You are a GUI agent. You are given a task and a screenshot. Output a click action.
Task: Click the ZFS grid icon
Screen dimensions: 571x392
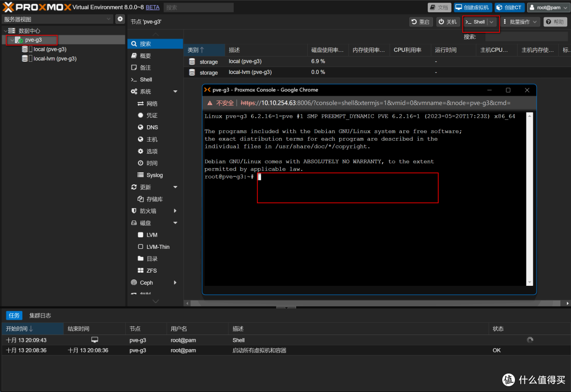pos(141,270)
